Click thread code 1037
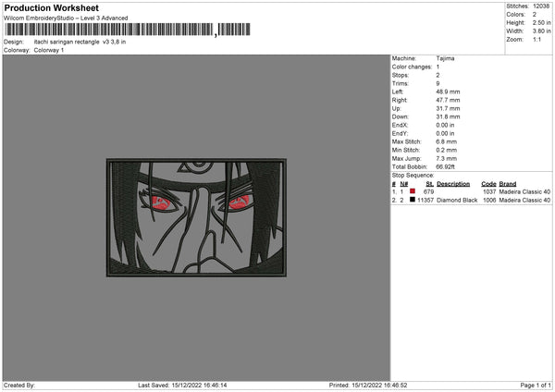This screenshot has height=392, width=555. [489, 191]
